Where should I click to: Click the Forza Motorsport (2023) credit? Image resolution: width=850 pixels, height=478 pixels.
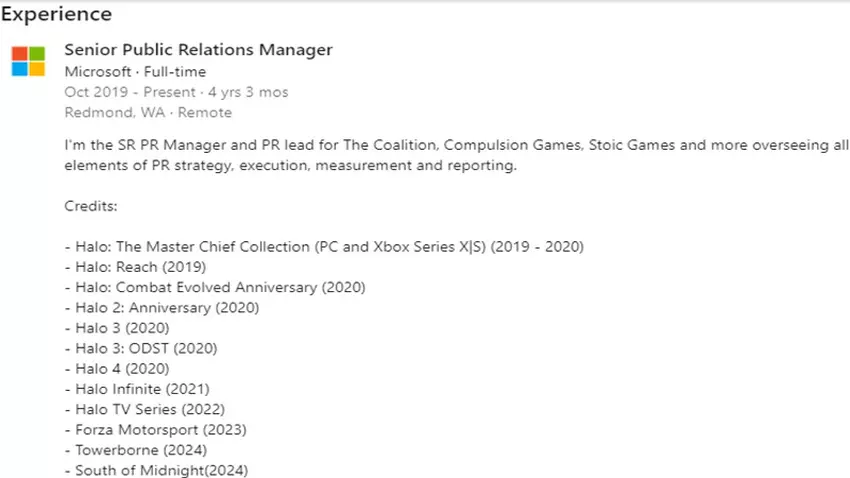[x=155, y=430]
